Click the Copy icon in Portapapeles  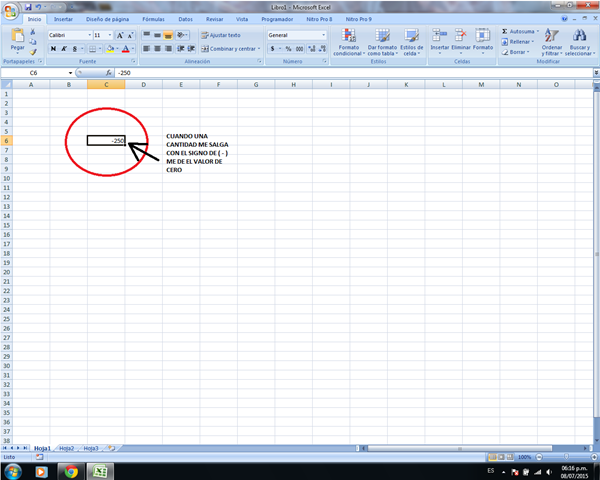33,42
